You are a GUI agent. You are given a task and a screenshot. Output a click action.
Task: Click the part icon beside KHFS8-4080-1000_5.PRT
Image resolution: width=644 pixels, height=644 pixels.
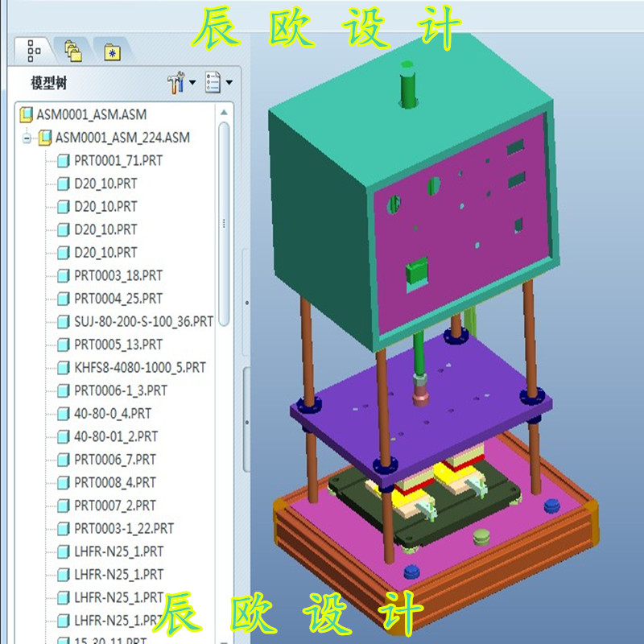[65, 367]
